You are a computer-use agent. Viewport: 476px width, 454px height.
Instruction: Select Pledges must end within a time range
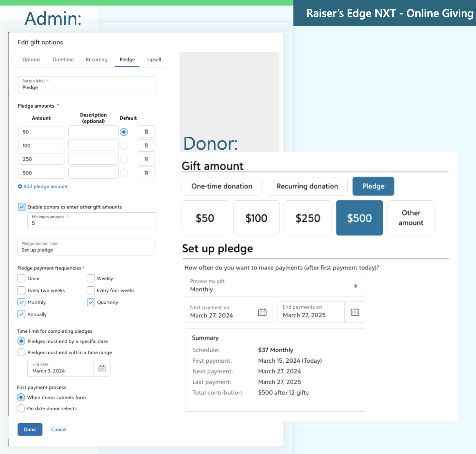tap(21, 352)
